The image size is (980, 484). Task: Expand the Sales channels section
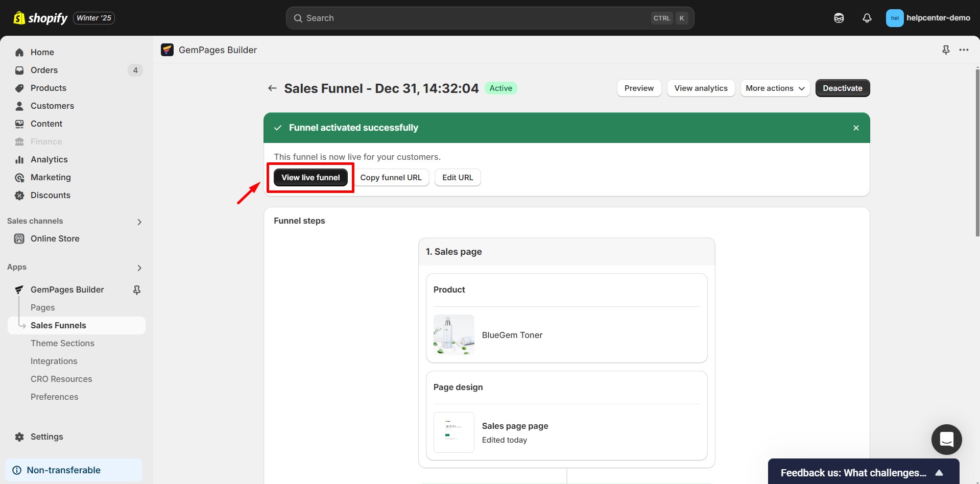click(x=139, y=222)
